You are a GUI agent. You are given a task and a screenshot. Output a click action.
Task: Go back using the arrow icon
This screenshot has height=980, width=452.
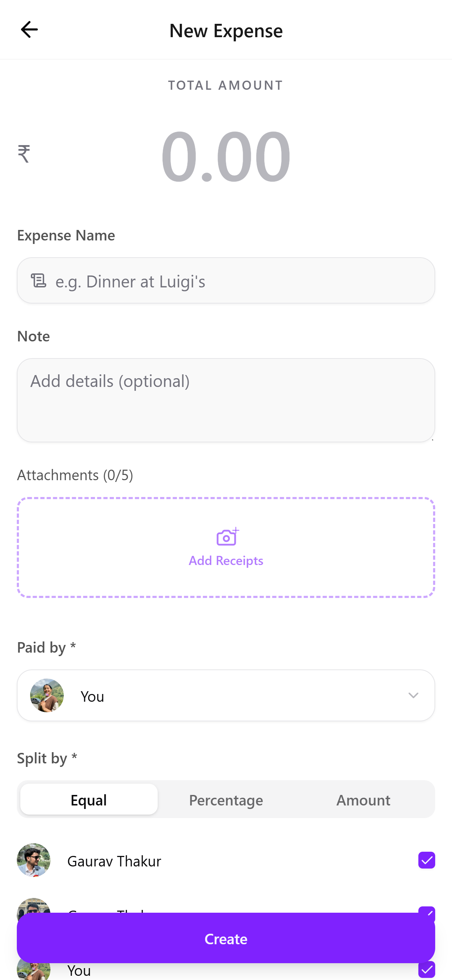pos(29,30)
